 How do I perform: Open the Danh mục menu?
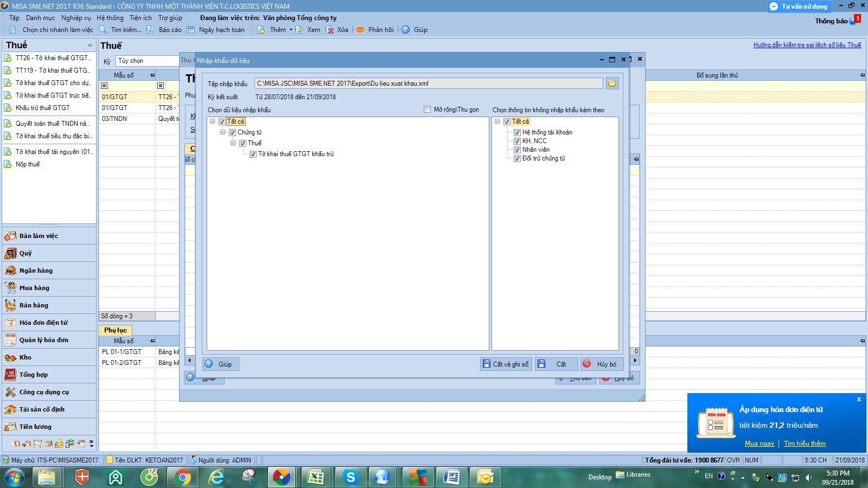pos(41,18)
